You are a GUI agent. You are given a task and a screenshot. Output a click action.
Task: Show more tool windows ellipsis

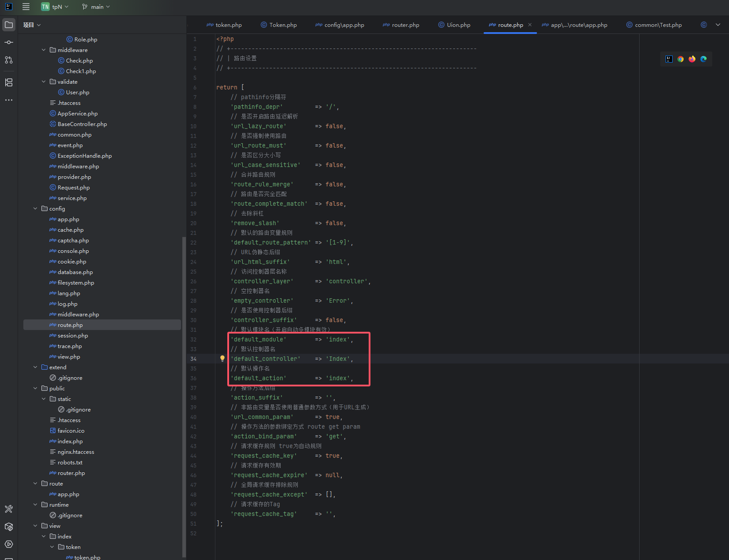[x=9, y=100]
